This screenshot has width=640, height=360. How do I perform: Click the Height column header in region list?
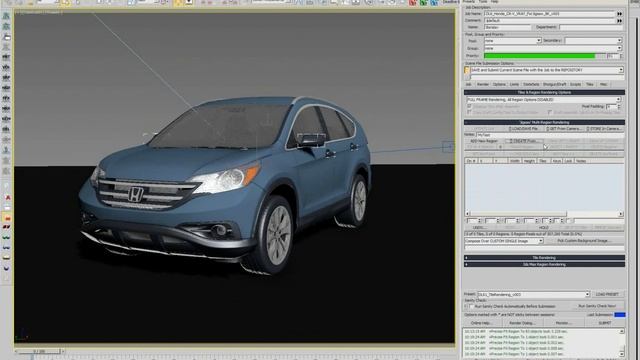tap(529, 161)
